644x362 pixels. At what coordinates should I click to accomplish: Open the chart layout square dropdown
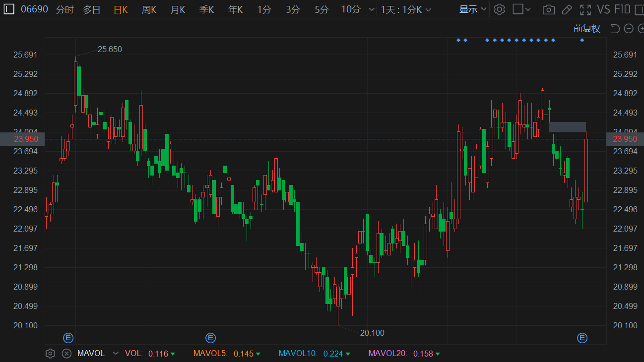click(x=521, y=9)
